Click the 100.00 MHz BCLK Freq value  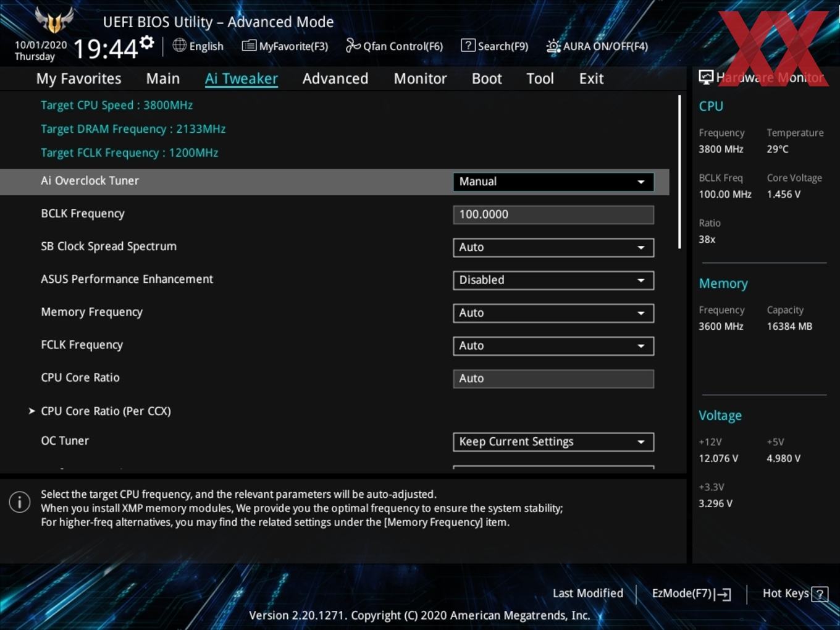725,194
